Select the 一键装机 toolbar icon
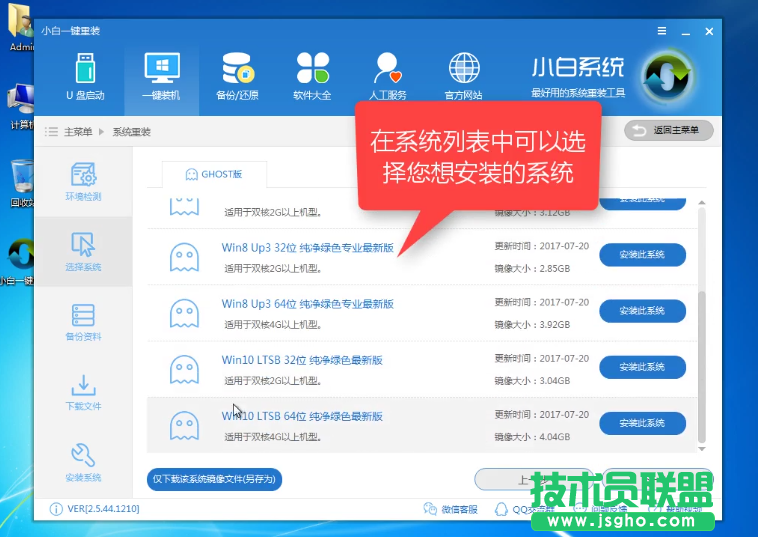 click(161, 76)
